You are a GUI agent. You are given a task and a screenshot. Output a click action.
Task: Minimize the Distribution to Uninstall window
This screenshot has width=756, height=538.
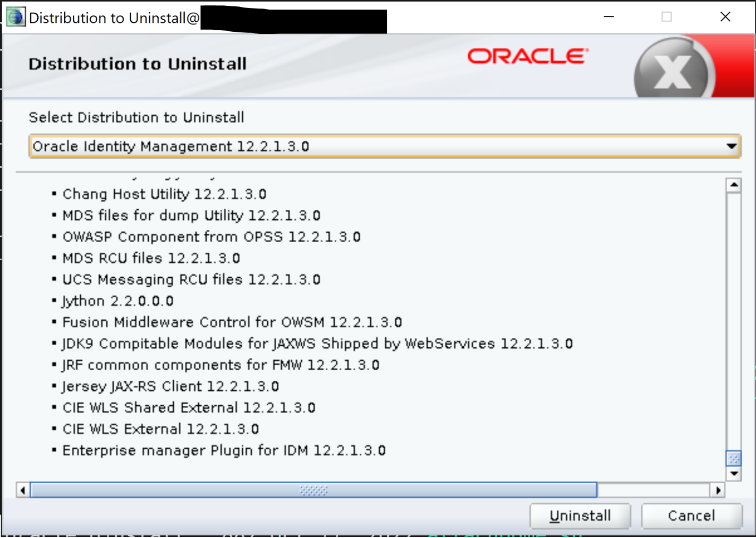(x=609, y=17)
